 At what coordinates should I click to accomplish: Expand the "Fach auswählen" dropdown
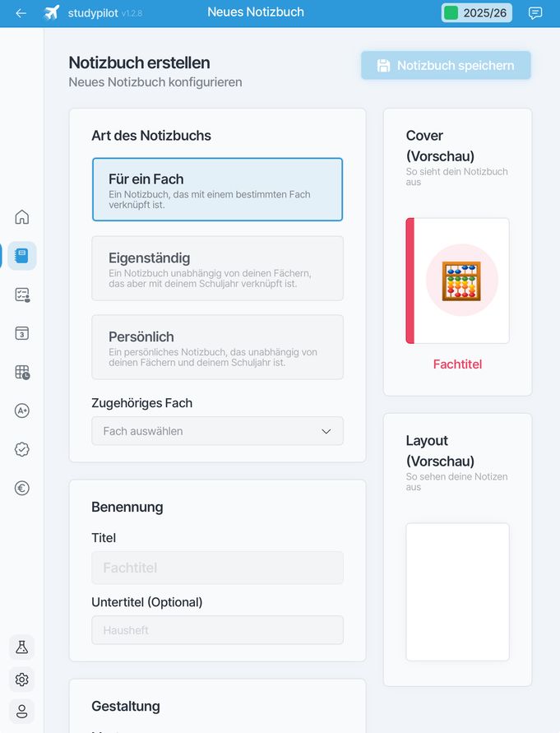coord(217,431)
